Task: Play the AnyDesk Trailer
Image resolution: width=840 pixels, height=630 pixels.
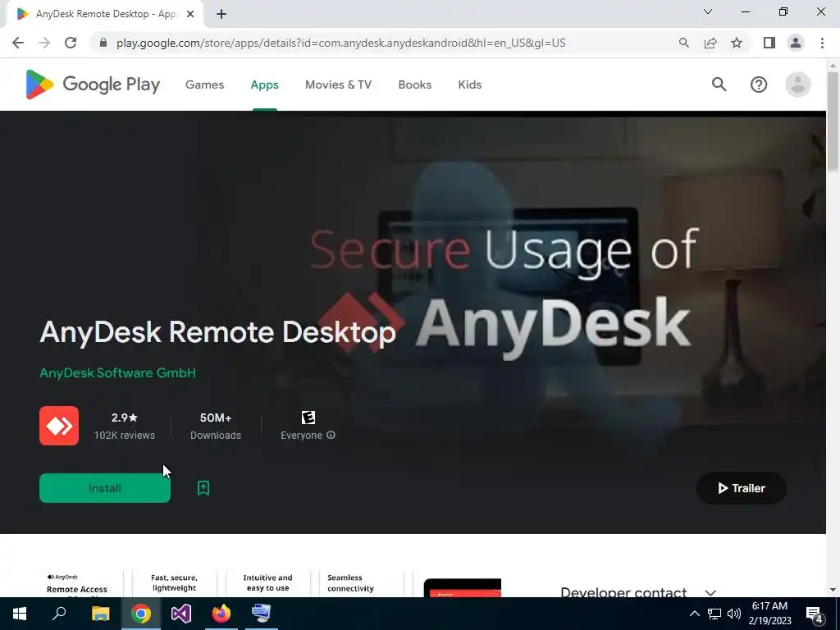Action: (x=741, y=488)
